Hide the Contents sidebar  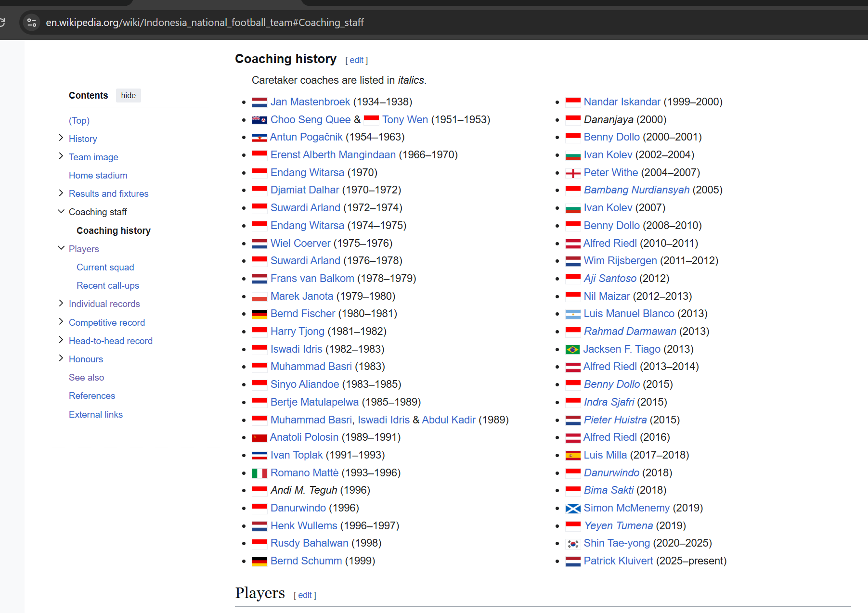pyautogui.click(x=128, y=96)
